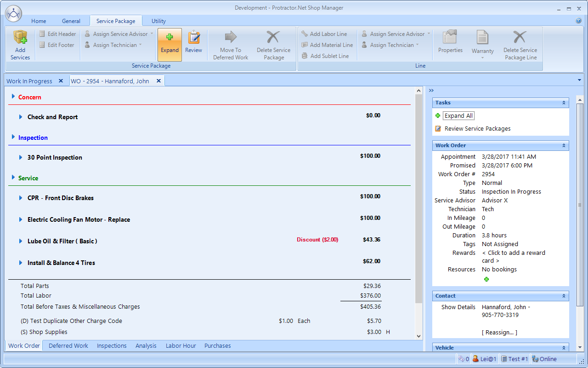The height and width of the screenshot is (368, 588).
Task: Click green plus under Resources
Action: point(486,279)
